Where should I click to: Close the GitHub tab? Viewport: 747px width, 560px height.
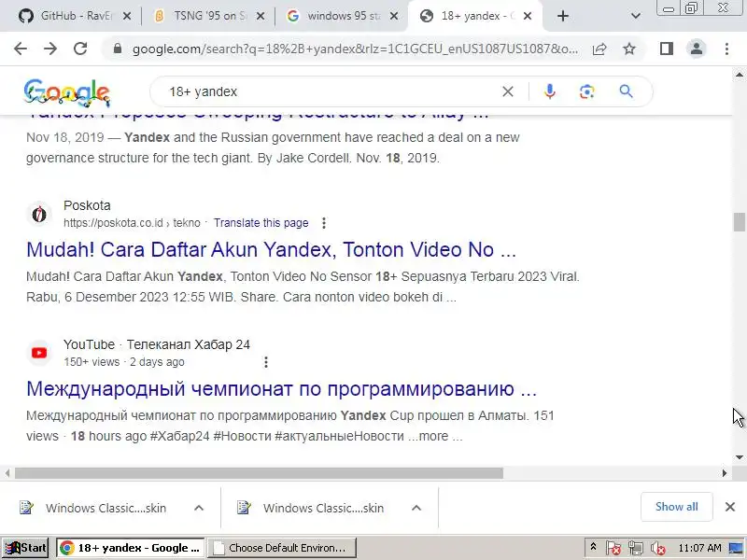127,16
